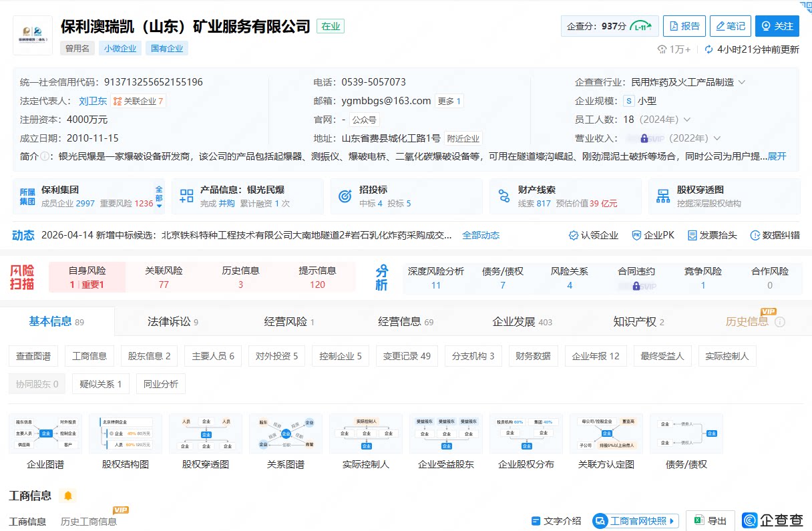812x531 pixels.
Task: Switch to the 企业发展 tab
Action: [x=522, y=322]
